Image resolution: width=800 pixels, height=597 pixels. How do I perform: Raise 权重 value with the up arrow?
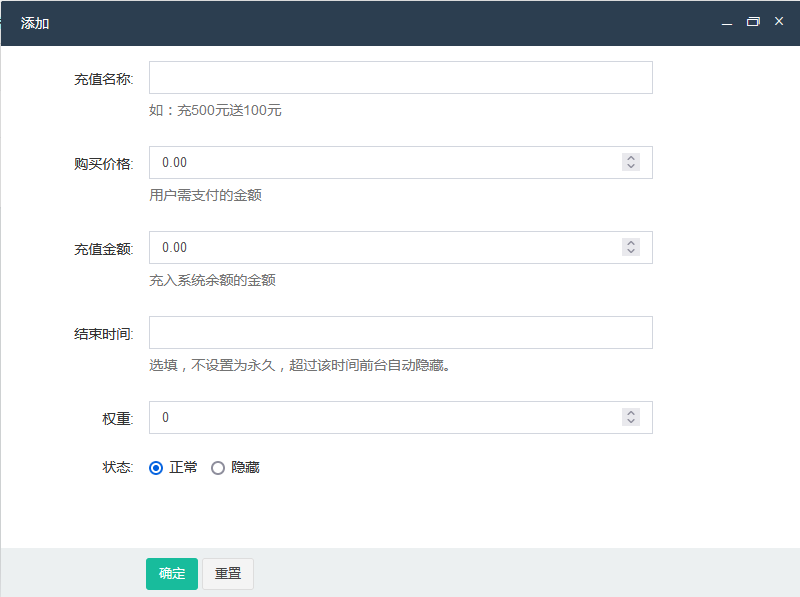[630, 413]
